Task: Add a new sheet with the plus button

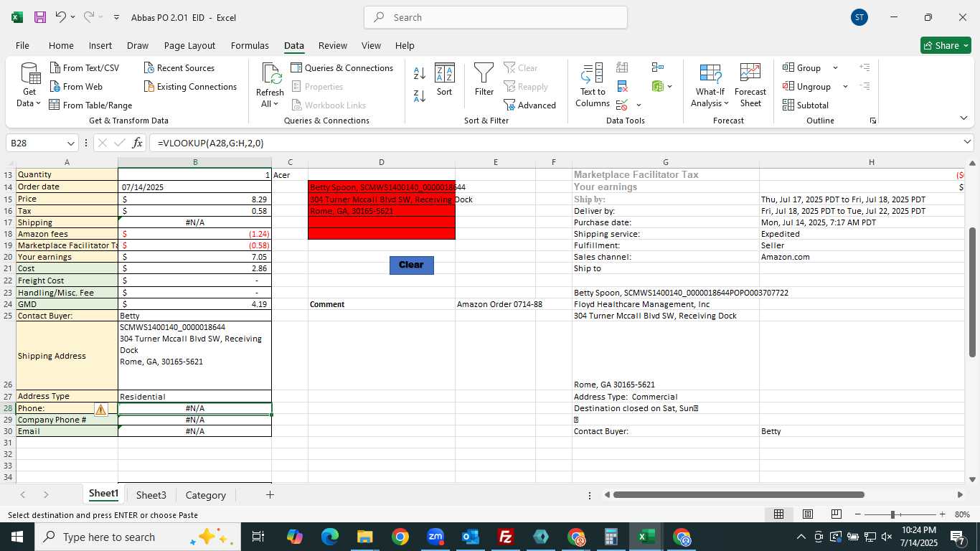Action: (270, 495)
